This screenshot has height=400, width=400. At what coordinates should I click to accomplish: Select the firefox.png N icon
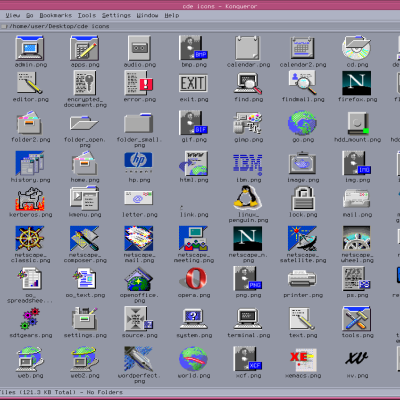click(357, 83)
